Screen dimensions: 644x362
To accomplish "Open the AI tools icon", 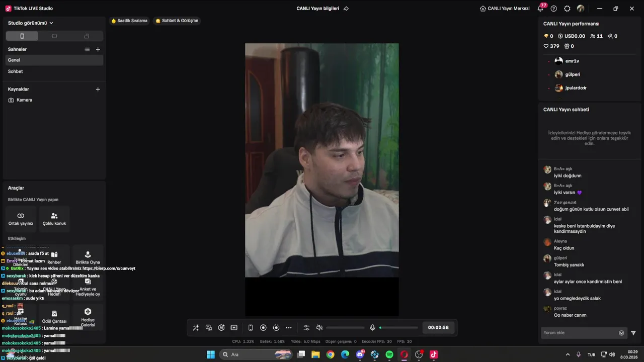I will coord(221,328).
